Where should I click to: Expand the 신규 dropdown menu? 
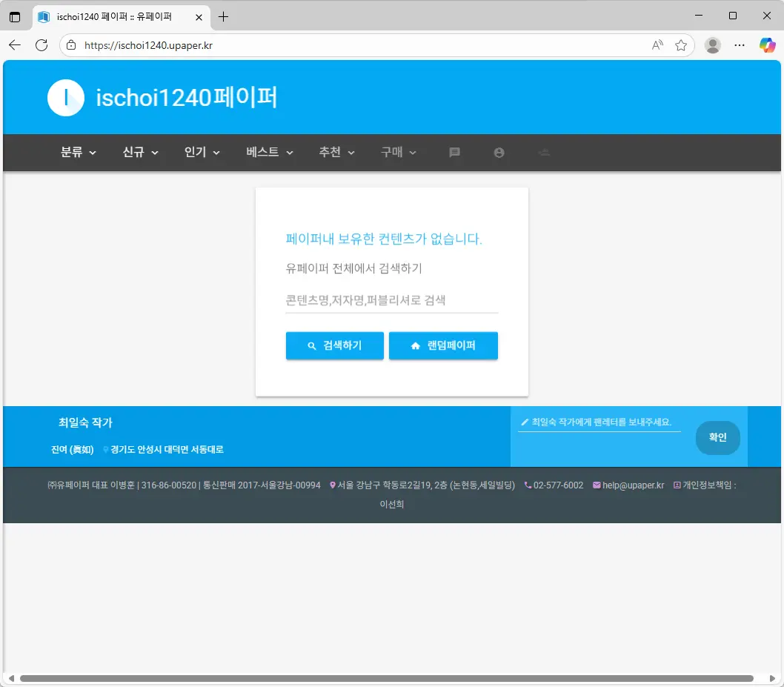coord(141,153)
